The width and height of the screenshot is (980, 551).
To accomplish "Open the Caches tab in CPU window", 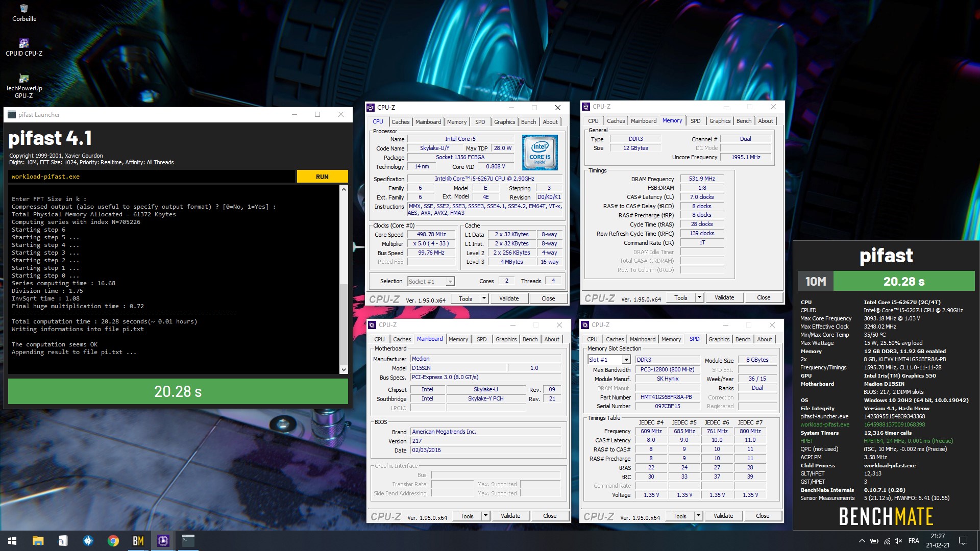I will pyautogui.click(x=400, y=121).
